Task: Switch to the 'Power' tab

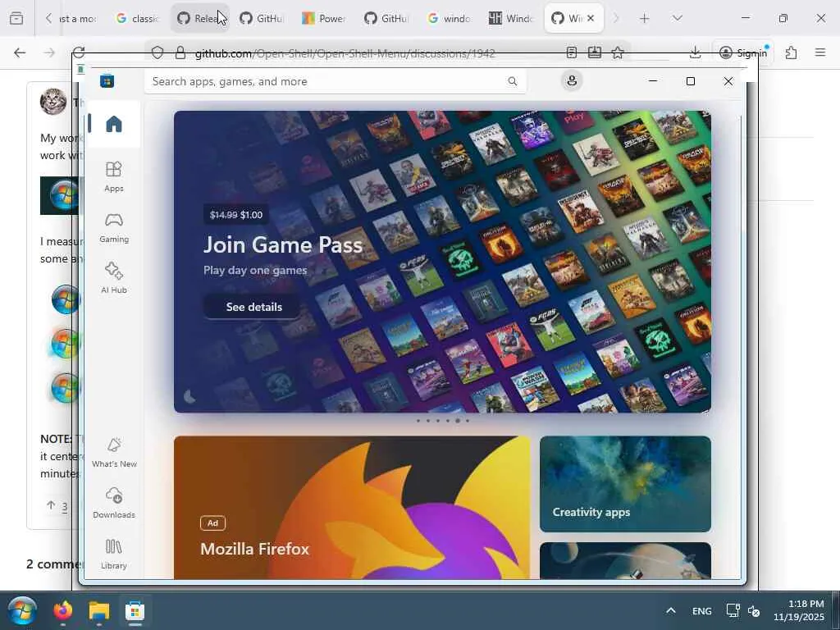Action: click(324, 19)
